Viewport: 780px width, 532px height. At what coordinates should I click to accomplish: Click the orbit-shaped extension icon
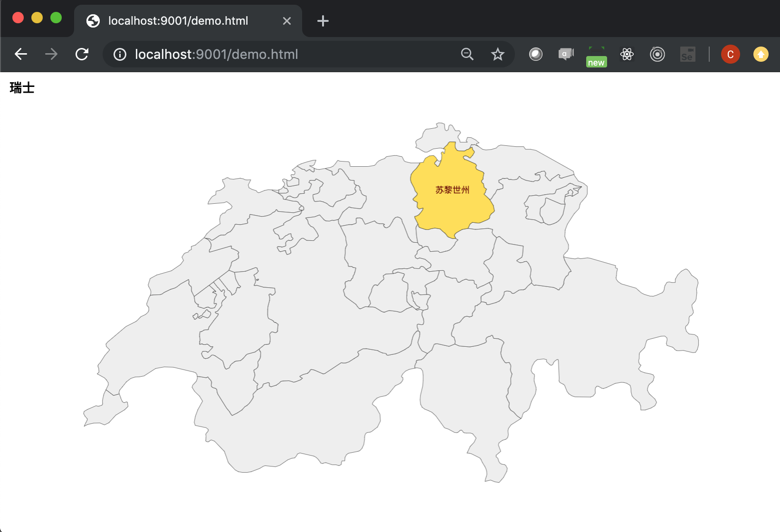(657, 54)
